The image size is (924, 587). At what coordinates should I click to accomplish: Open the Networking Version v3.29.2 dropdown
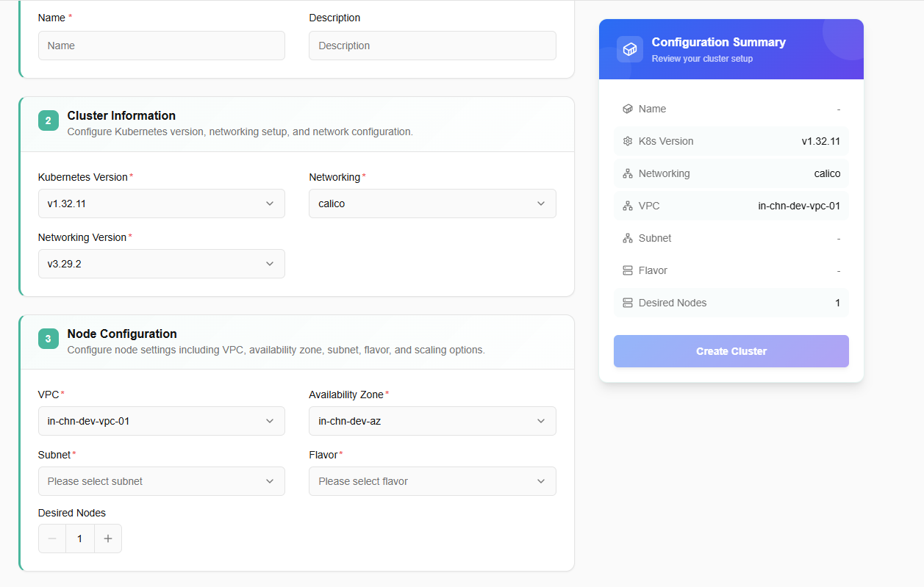[x=161, y=264]
